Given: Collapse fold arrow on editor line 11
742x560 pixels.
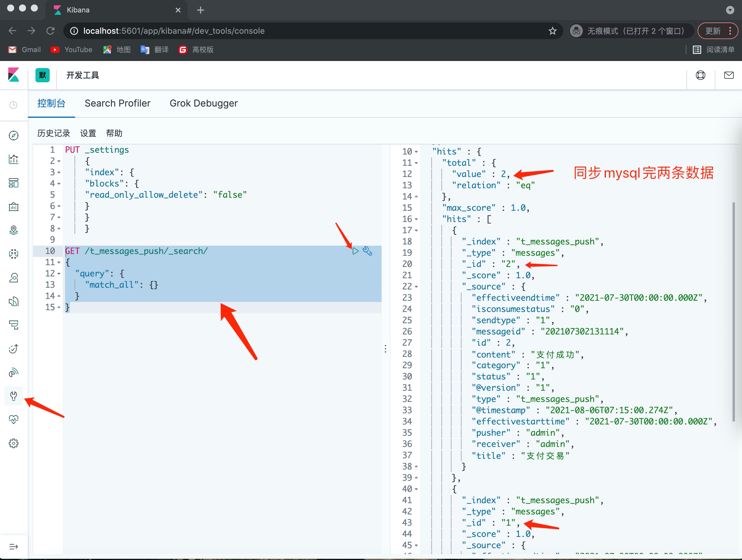Looking at the screenshot, I should click(59, 262).
